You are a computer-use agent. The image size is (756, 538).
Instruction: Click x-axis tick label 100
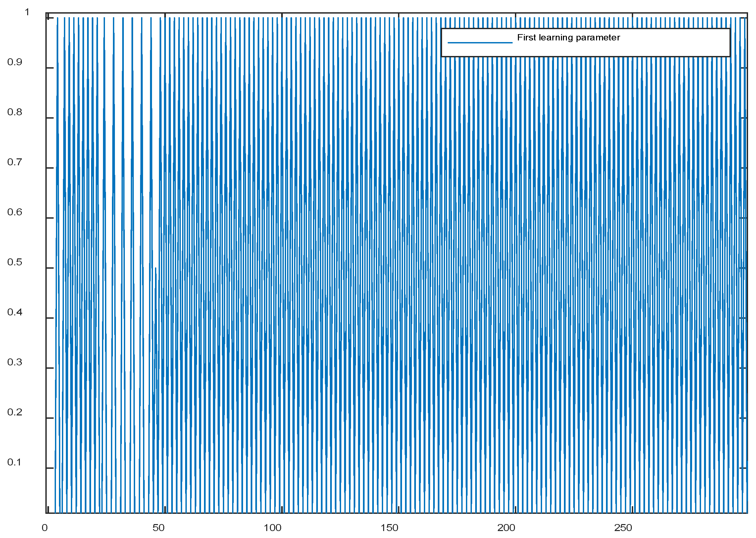tap(272, 528)
